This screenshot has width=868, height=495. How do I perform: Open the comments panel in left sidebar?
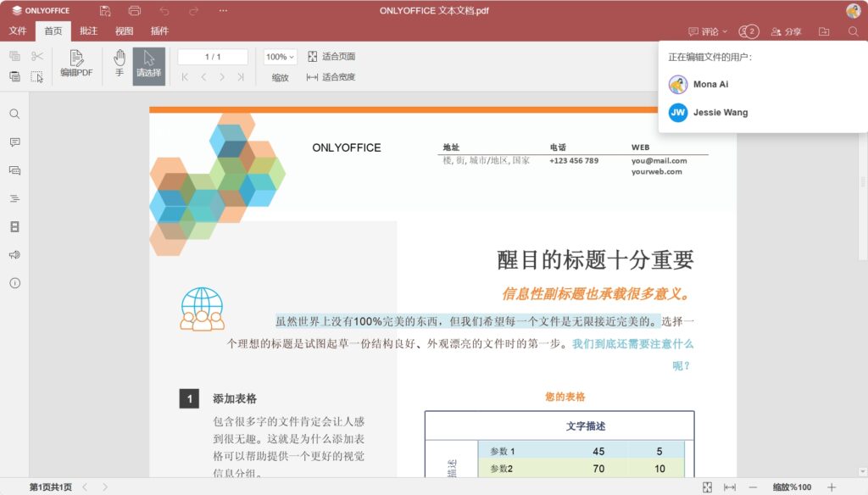[x=15, y=142]
